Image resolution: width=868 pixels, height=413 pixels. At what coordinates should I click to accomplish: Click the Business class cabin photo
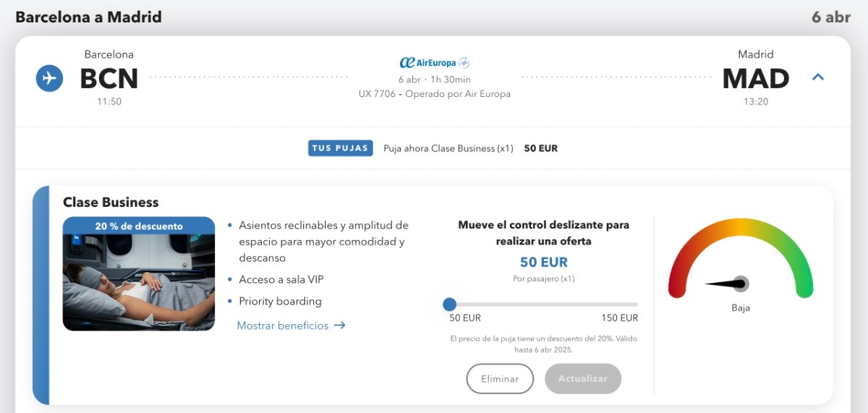[x=139, y=282]
